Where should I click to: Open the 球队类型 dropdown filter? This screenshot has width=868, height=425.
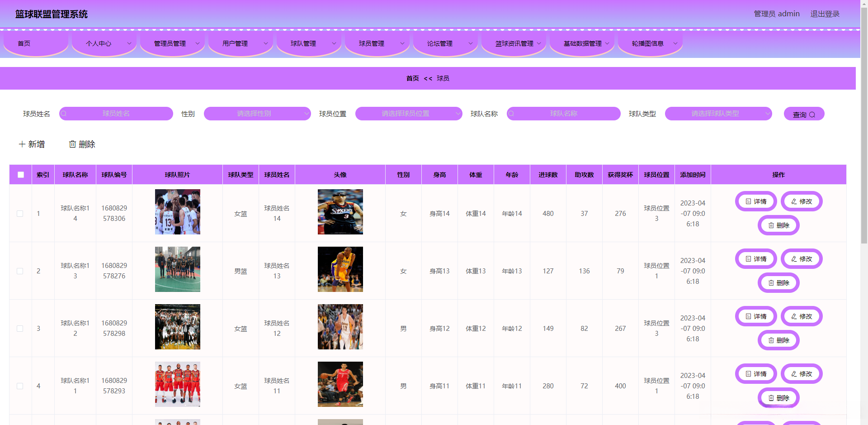(x=718, y=114)
